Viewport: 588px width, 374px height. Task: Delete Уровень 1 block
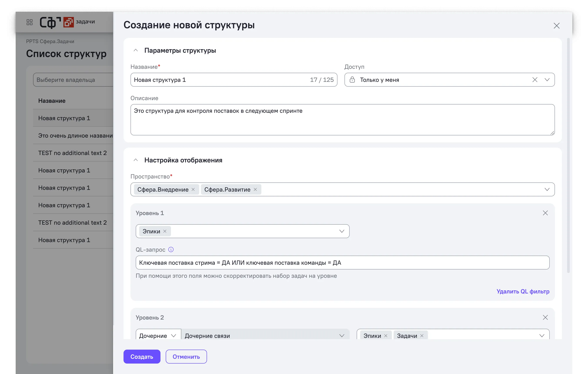click(x=545, y=213)
